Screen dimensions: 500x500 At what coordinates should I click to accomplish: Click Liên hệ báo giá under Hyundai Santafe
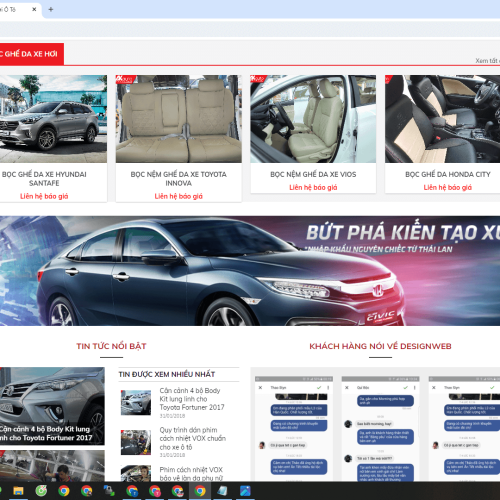click(x=44, y=196)
